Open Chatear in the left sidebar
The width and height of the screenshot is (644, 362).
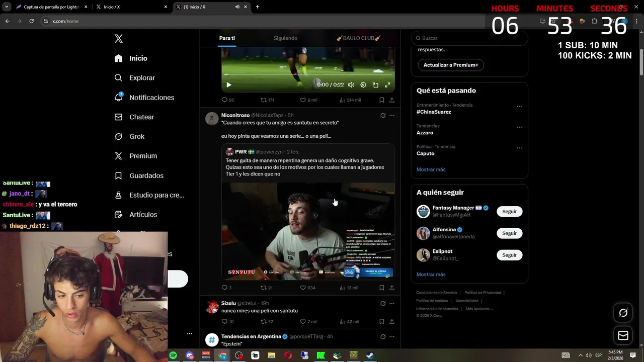134,117
